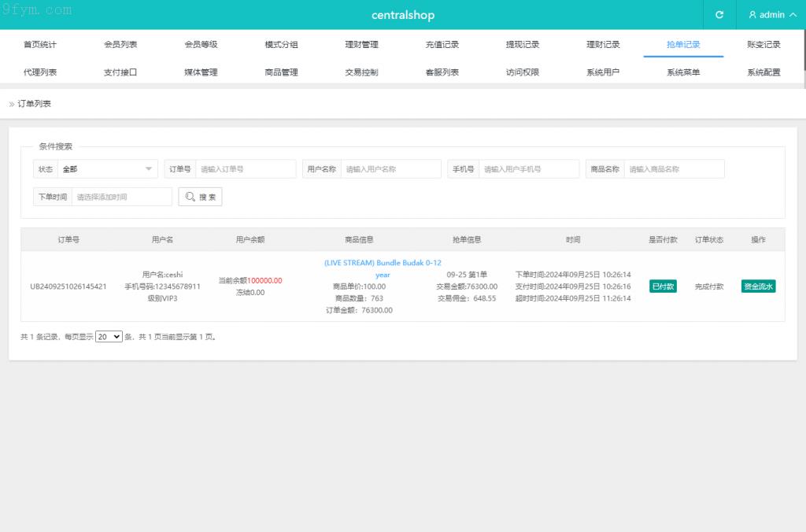806x532 pixels.
Task: Open the 下单时间 date picker field
Action: tap(121, 197)
